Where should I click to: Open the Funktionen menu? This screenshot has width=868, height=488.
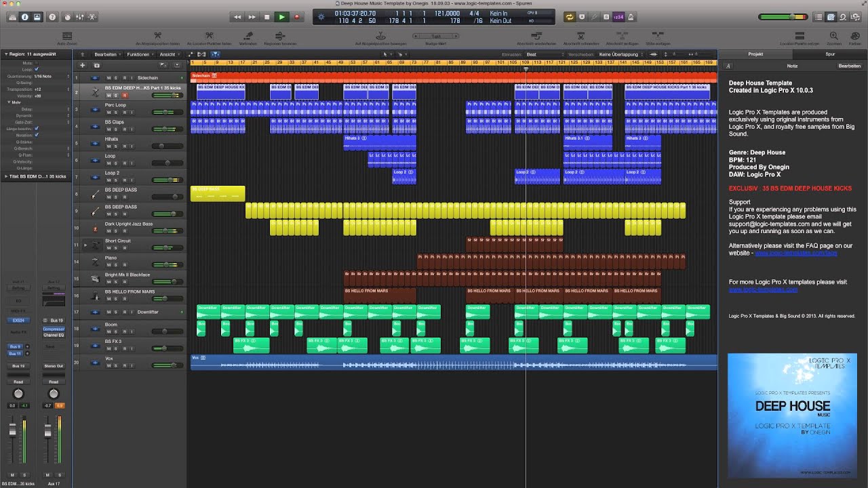140,54
